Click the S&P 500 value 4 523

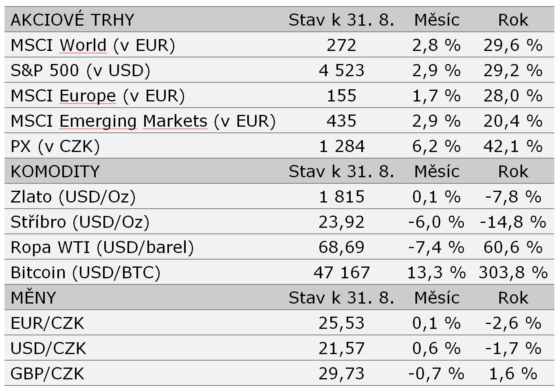coord(341,70)
